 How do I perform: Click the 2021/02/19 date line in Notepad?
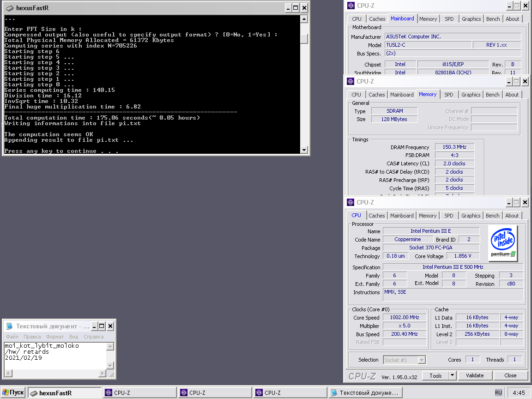pyautogui.click(x=24, y=357)
